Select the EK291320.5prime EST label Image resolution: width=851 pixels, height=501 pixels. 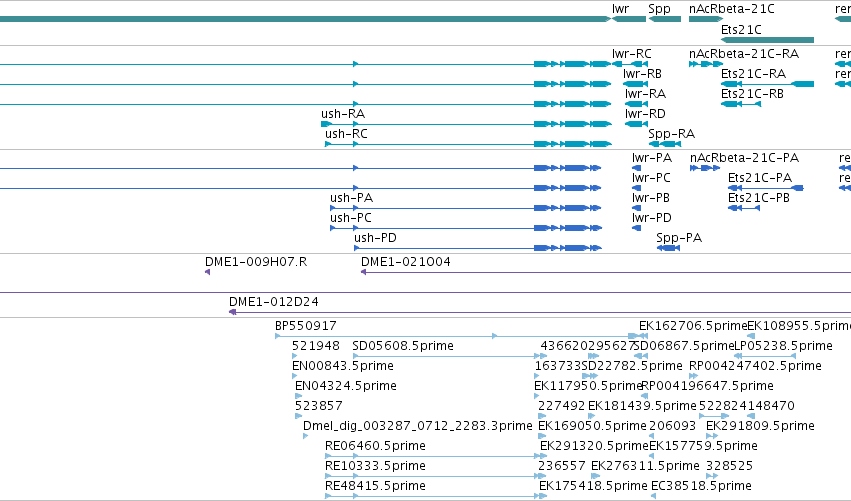pos(594,446)
